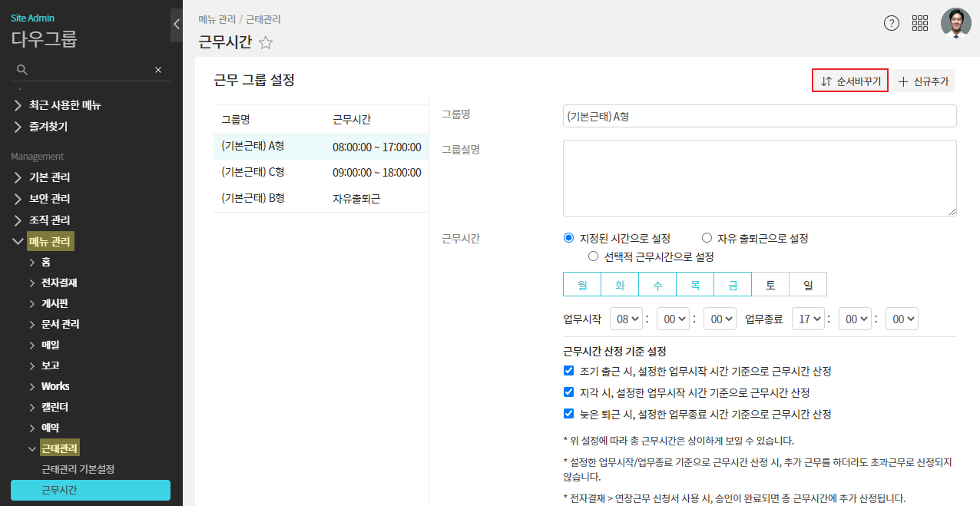980x506 pixels.
Task: Collapse the sidebar with arrow icon
Action: [176, 25]
